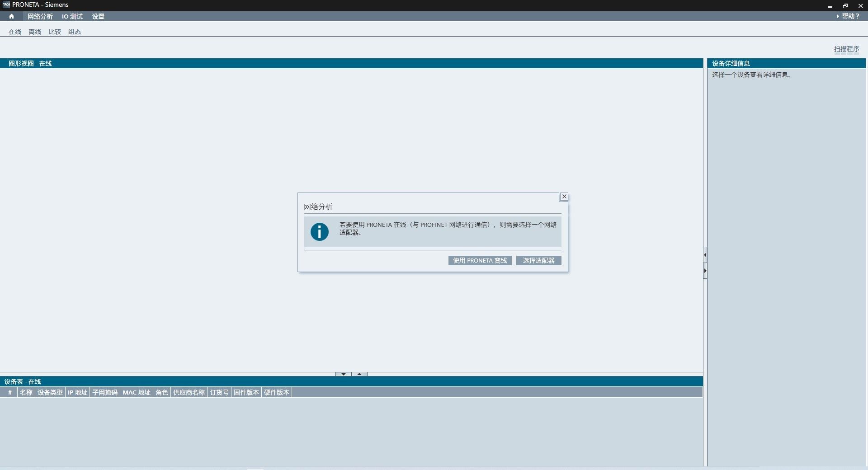Switch to the 比较 tab
Image resolution: width=868 pixels, height=470 pixels.
pos(55,32)
